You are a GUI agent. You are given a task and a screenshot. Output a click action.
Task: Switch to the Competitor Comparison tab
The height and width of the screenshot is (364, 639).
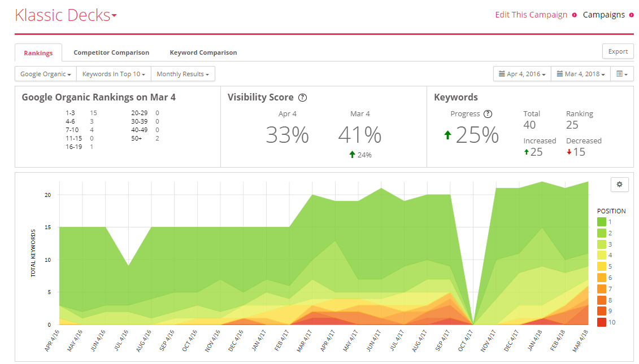[x=111, y=52]
